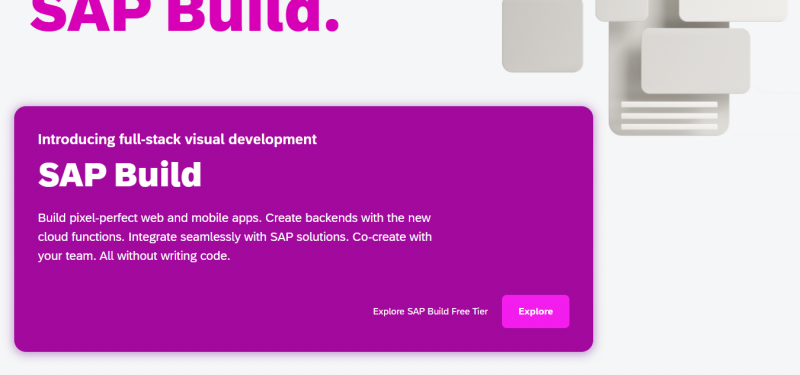
Task: Click the pink Explore button
Action: [x=535, y=311]
